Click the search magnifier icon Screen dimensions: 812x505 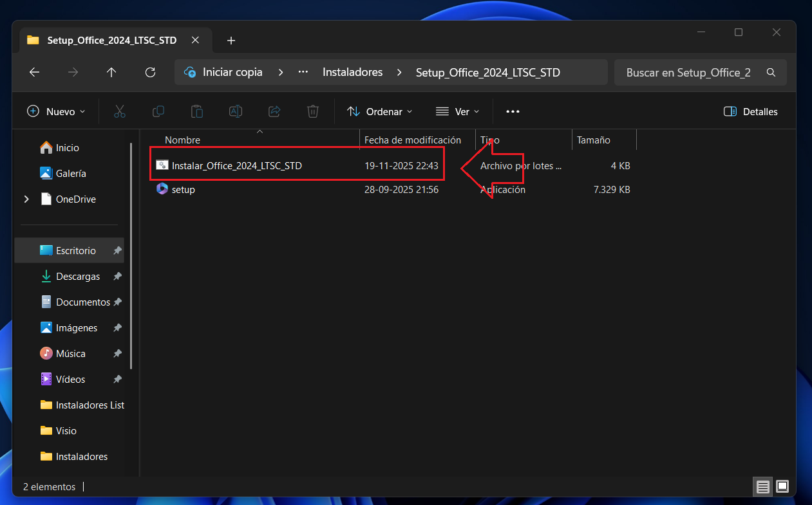[771, 73]
